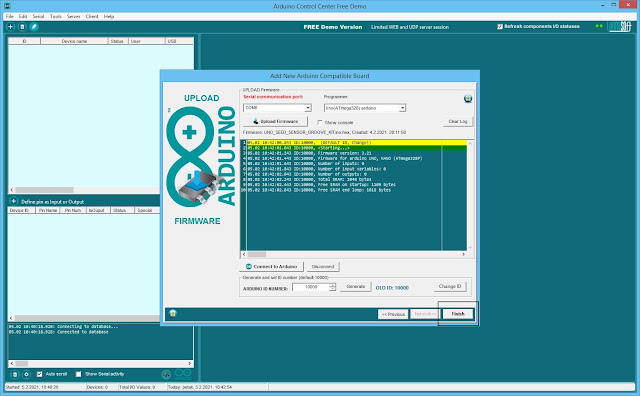The image size is (640, 396).
Task: Click Devices: 0 in status bar
Action: 97,387
